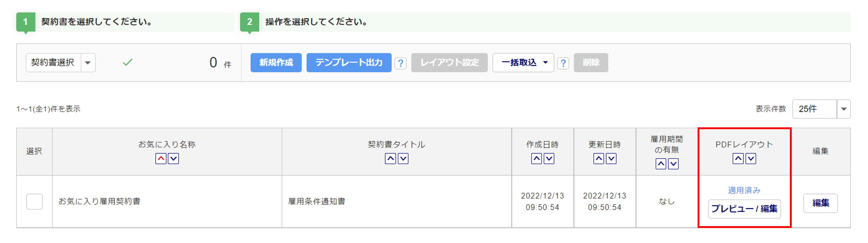
Task: Click the テンプレート出力 button
Action: [349, 63]
